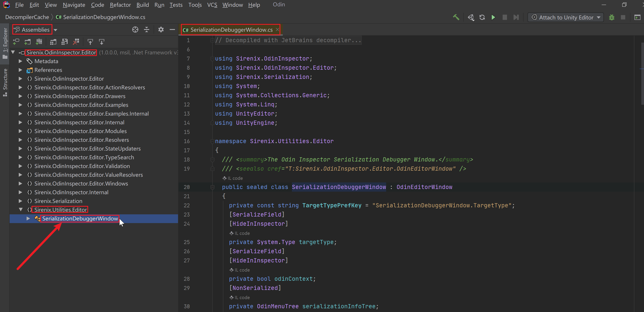This screenshot has width=644, height=312.
Task: Select the References tree node
Action: (x=48, y=70)
